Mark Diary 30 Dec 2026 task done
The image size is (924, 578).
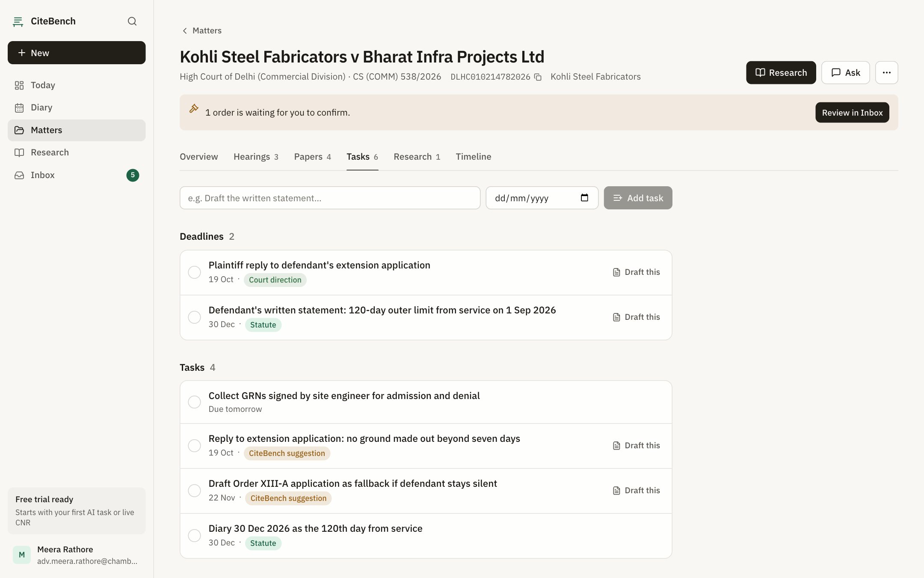tap(194, 536)
